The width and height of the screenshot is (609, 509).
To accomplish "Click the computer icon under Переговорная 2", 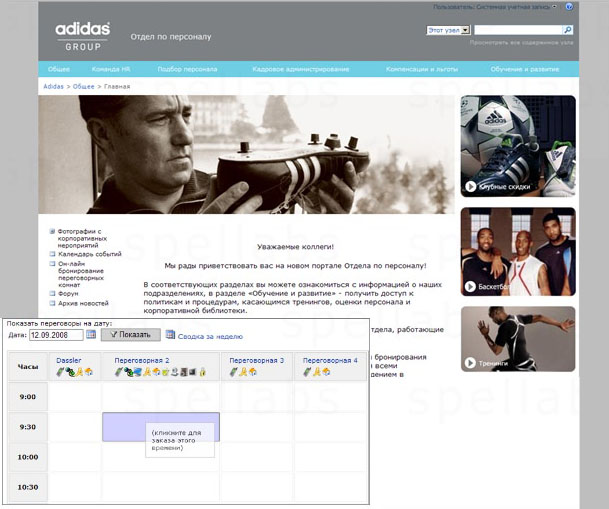I will pos(138,372).
